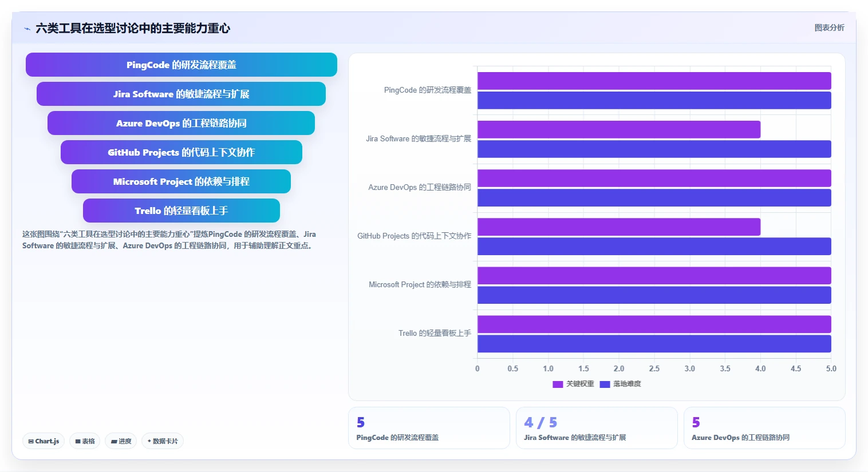Click the x-axis tick value 1.0

coord(549,369)
